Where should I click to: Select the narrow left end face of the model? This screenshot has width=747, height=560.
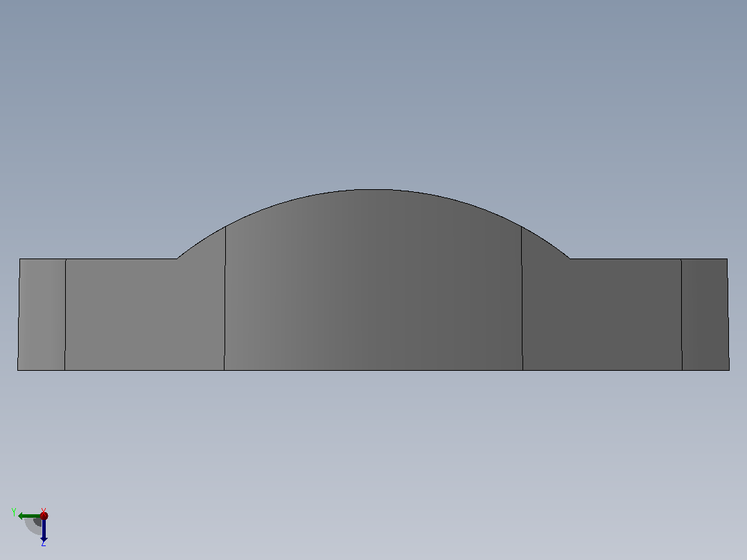[42, 315]
